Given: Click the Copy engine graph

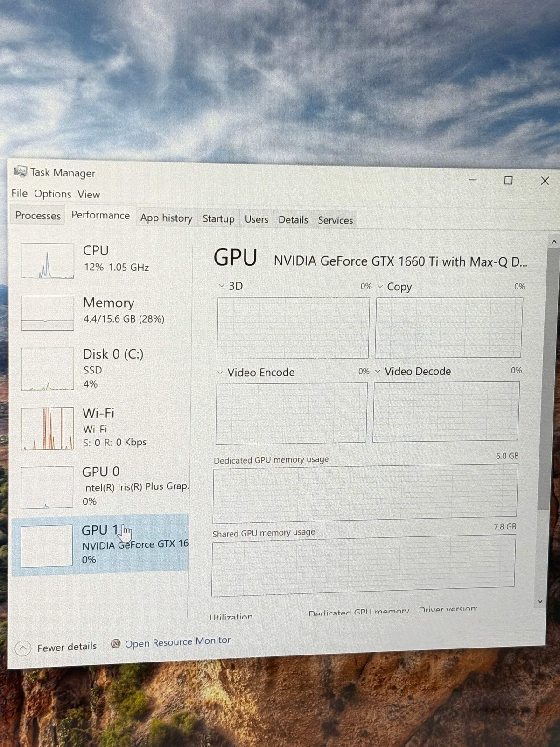Looking at the screenshot, I should coord(449,328).
